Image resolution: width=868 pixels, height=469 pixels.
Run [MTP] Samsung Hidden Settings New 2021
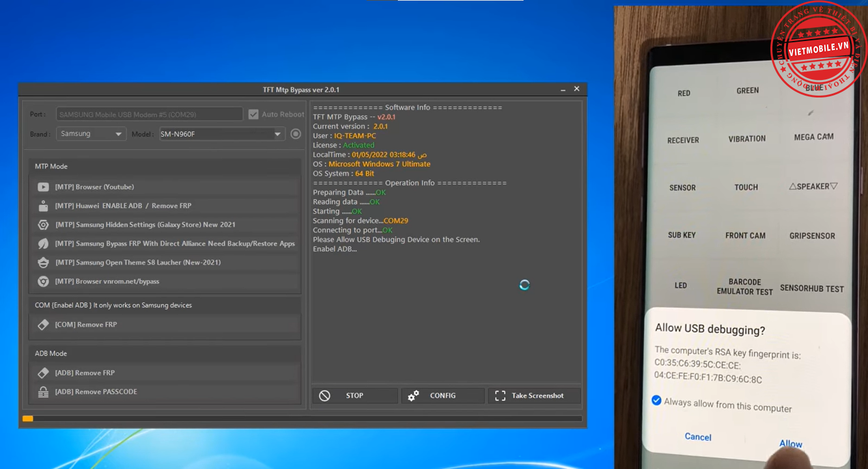click(165, 225)
